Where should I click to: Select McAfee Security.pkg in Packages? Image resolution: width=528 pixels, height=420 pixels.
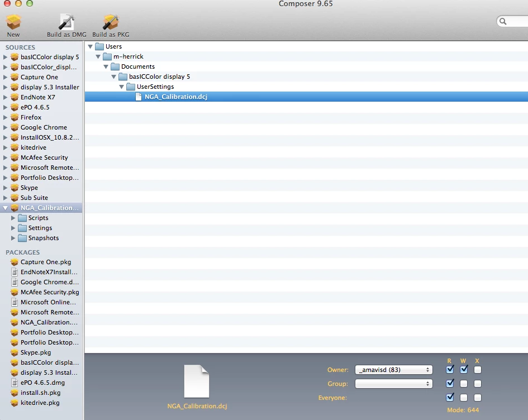[50, 292]
